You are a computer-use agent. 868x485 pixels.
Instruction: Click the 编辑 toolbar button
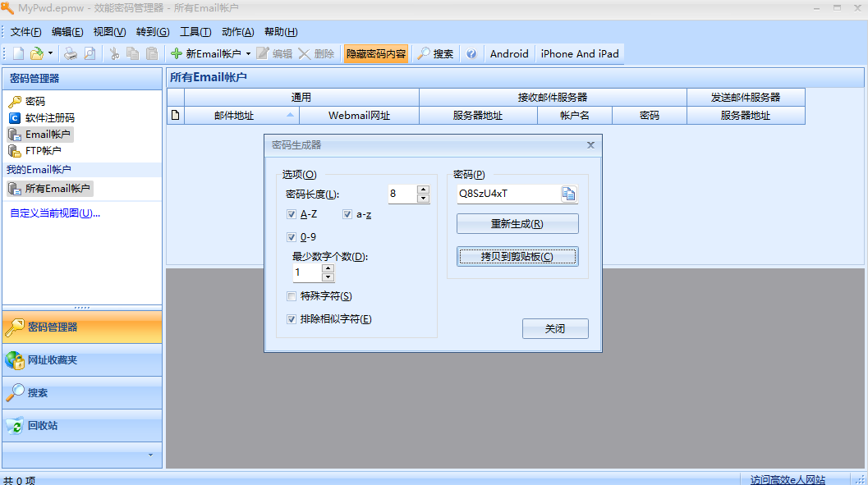tap(274, 53)
